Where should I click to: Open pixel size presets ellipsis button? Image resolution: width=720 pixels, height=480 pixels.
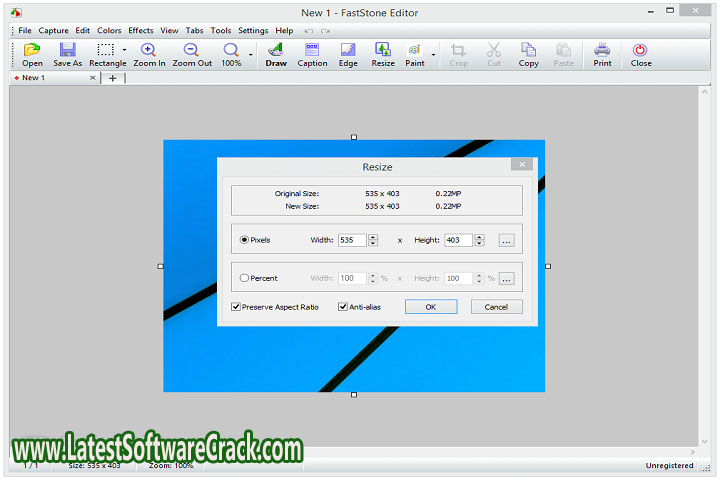pyautogui.click(x=506, y=240)
